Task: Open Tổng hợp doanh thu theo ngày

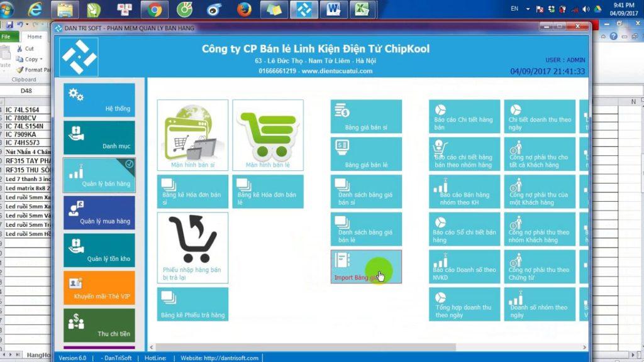Action: click(465, 304)
